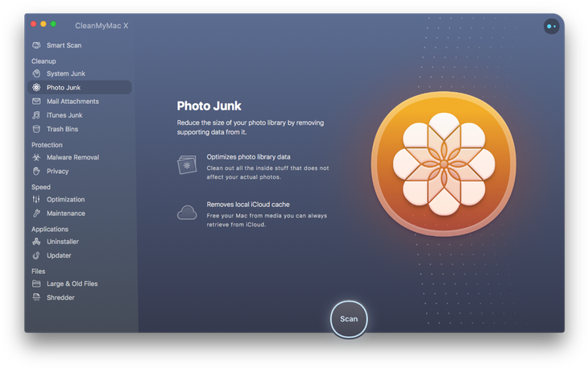The width and height of the screenshot is (588, 369).
Task: Click "Free your Mac from media" description
Action: click(x=267, y=220)
